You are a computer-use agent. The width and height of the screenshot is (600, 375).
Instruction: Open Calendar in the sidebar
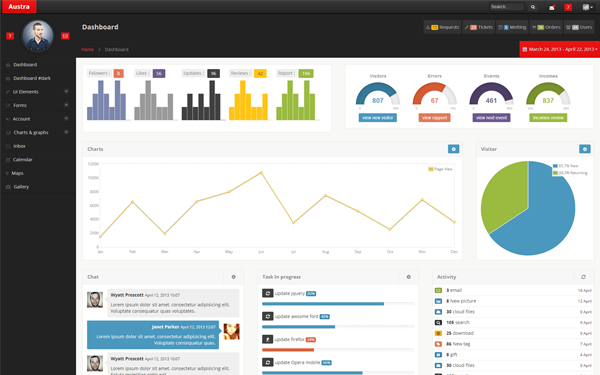pos(38,160)
